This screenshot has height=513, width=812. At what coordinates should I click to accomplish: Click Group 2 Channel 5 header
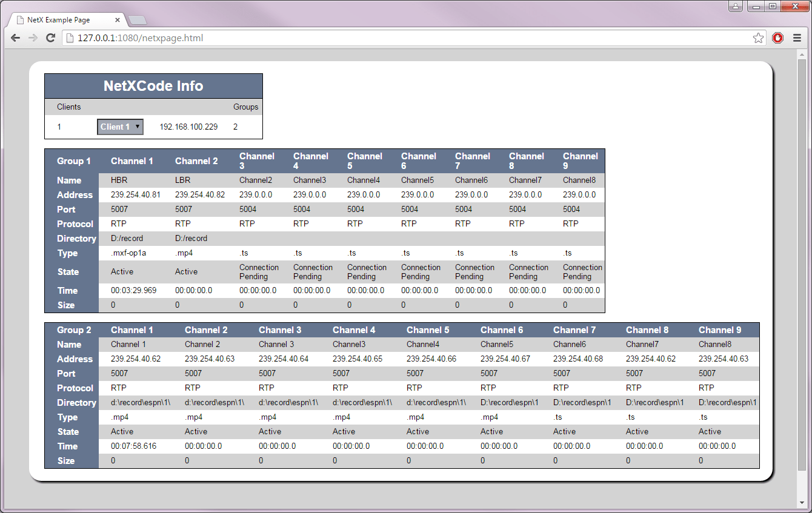[428, 330]
